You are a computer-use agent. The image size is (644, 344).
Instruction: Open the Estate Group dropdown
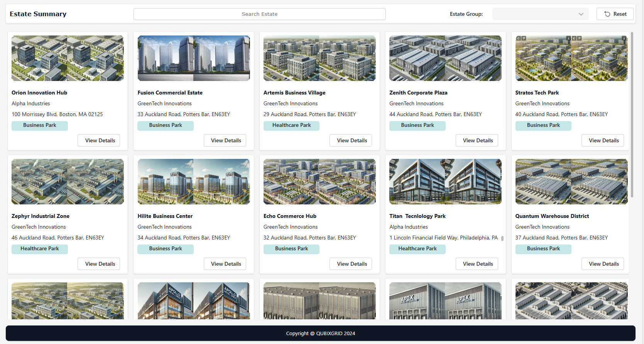point(540,14)
